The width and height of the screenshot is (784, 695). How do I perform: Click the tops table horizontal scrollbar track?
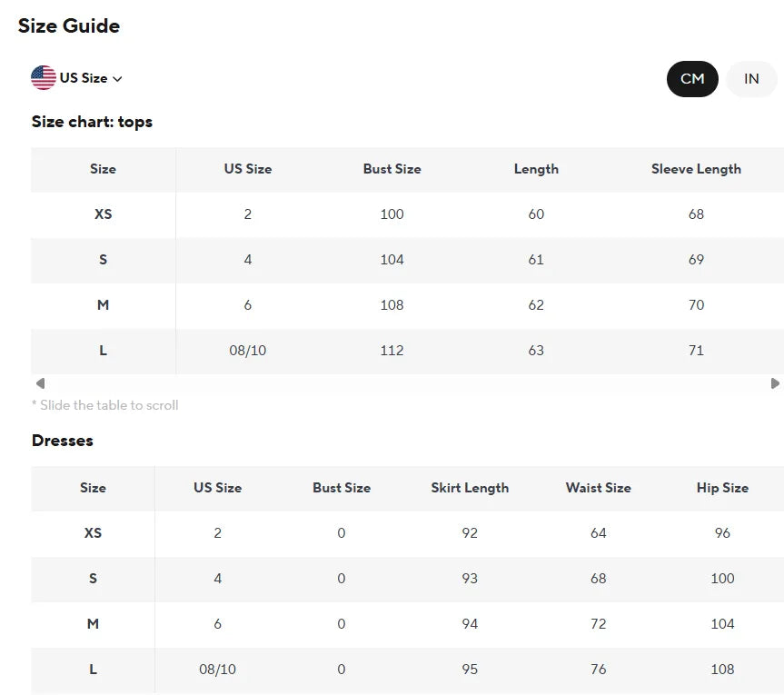[408, 383]
